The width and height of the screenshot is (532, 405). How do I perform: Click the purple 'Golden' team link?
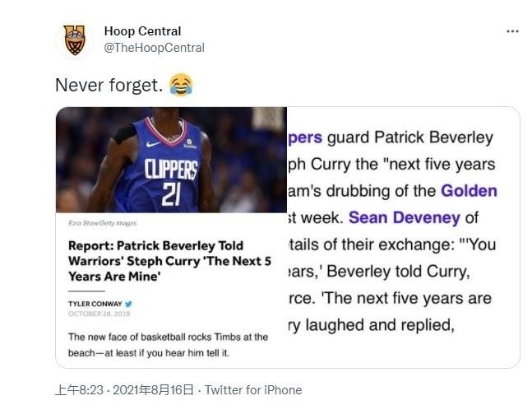(469, 191)
